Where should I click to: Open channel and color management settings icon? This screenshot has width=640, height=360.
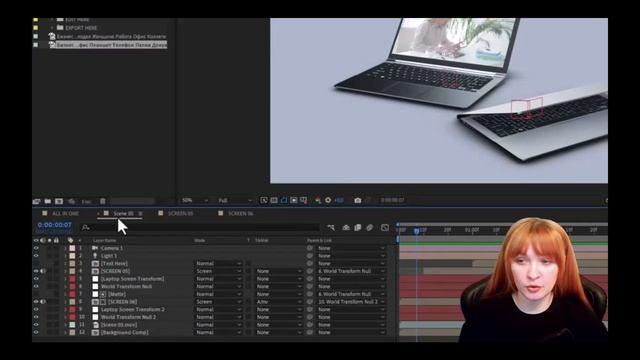[318, 200]
